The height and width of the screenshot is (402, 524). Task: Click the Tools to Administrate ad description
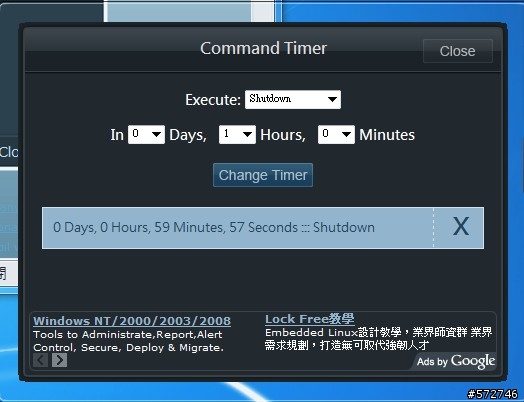pos(129,341)
